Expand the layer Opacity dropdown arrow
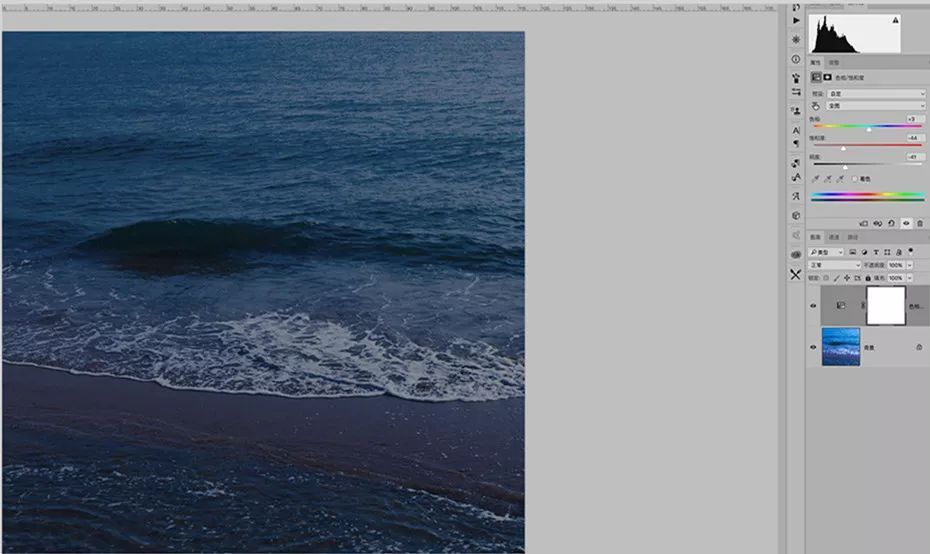 click(x=909, y=265)
